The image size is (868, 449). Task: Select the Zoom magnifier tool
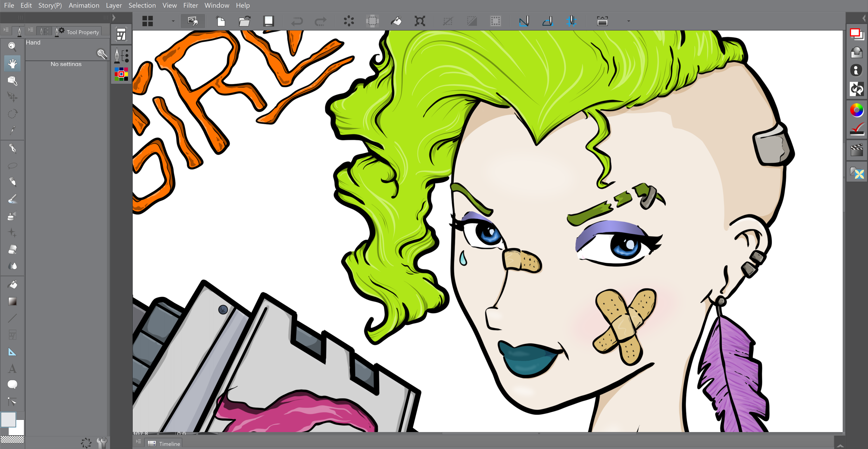click(x=12, y=46)
